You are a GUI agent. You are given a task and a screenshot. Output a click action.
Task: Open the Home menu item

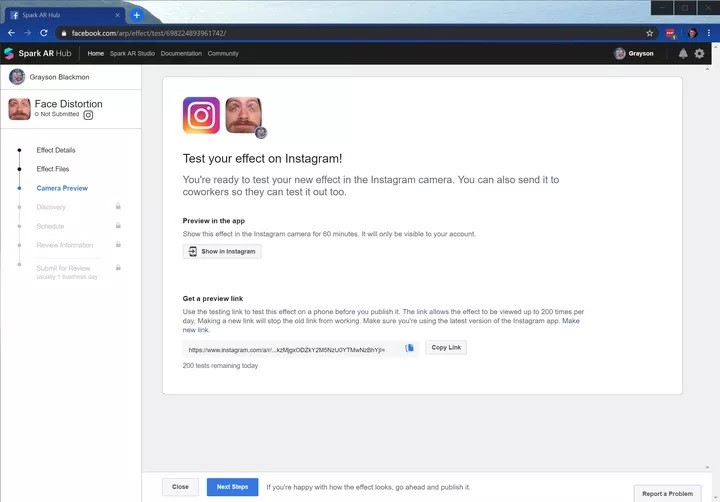96,53
